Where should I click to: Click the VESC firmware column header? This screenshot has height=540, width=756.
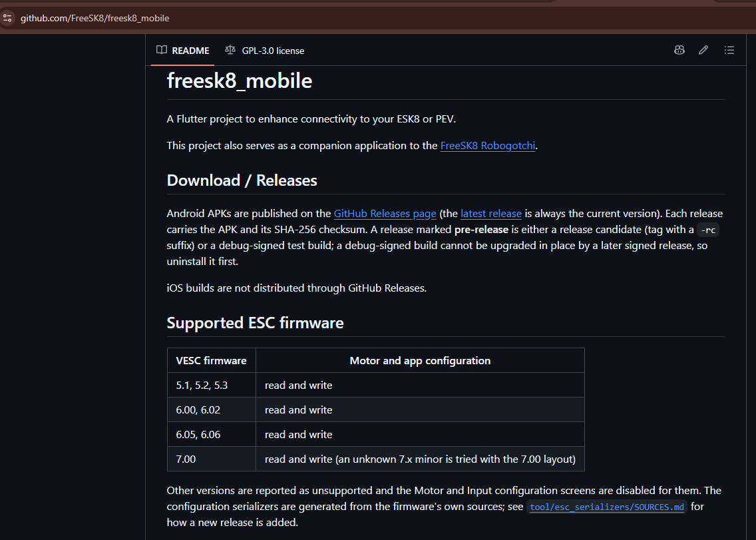211,360
